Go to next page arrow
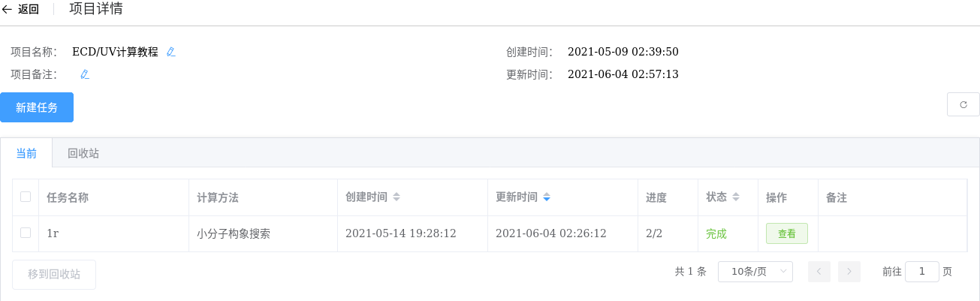Viewport: 980px width, 301px height. [x=849, y=272]
